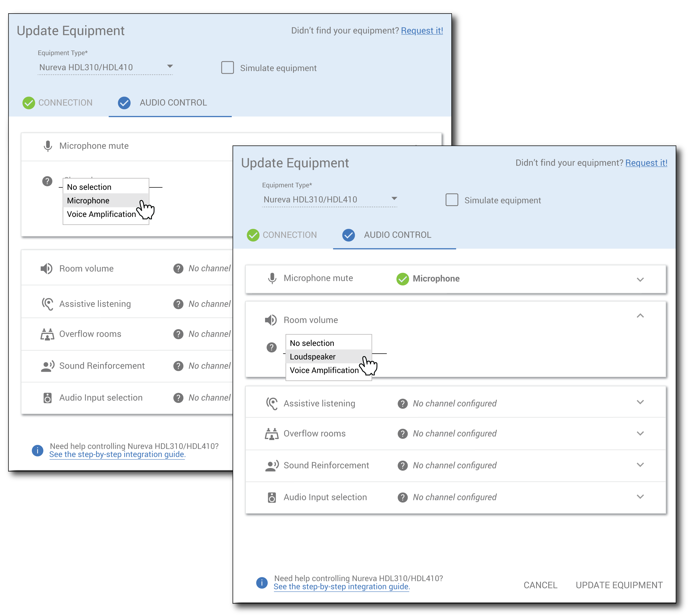
Task: Click the CANCEL button
Action: click(x=540, y=585)
